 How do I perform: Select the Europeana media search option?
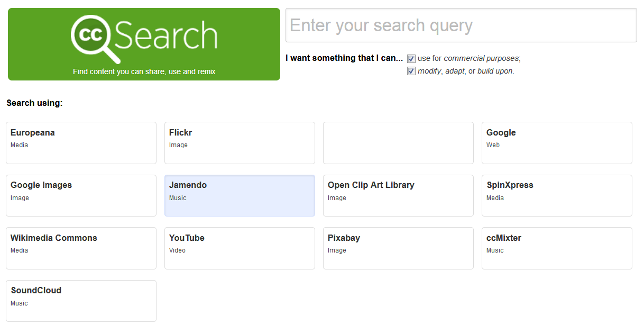[x=81, y=143]
